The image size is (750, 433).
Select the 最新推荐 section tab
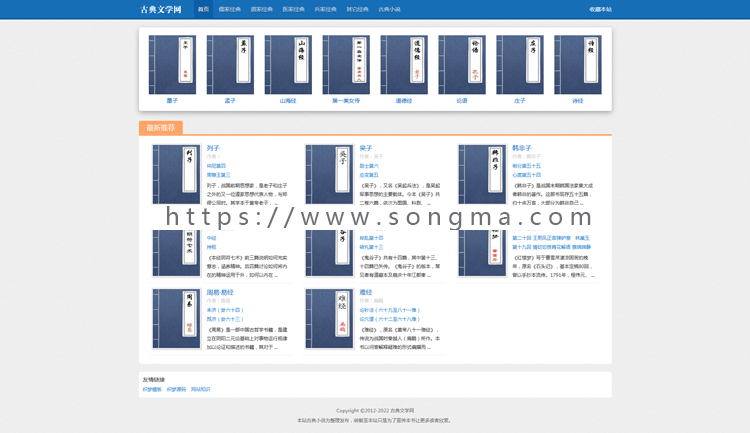point(161,128)
